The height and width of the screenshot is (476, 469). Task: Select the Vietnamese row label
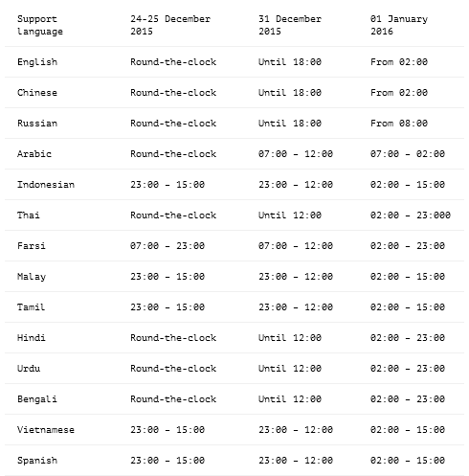pos(46,430)
